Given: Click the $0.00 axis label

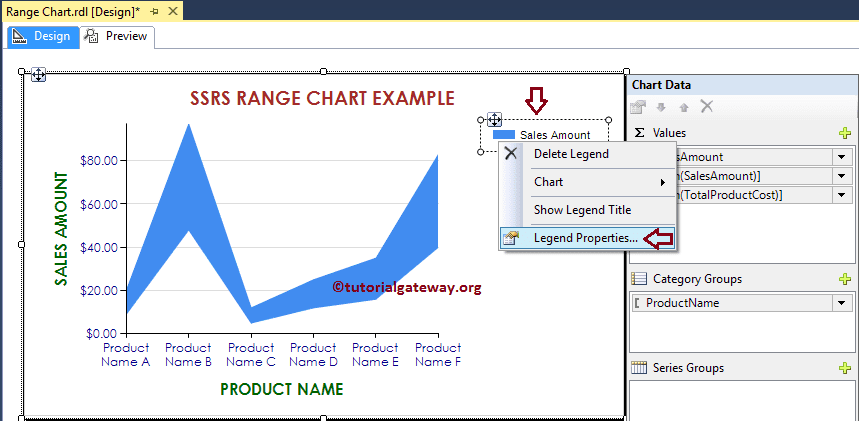Looking at the screenshot, I should pos(99,333).
